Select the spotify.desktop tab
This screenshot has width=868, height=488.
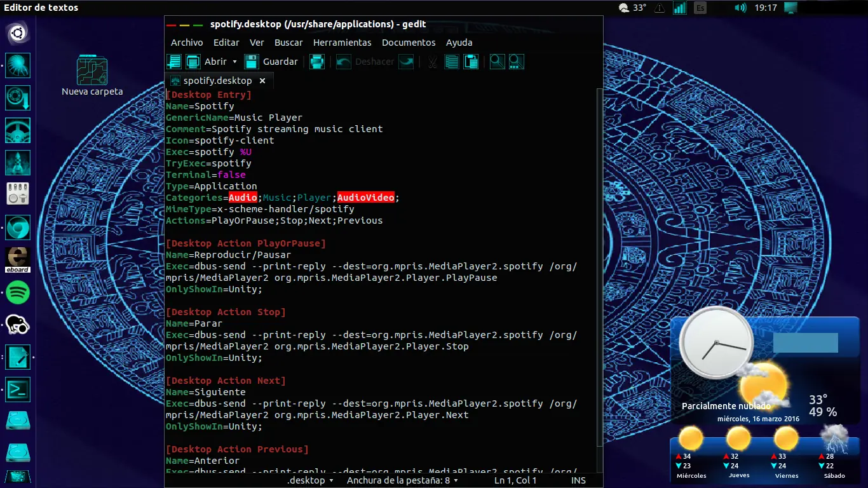point(217,81)
